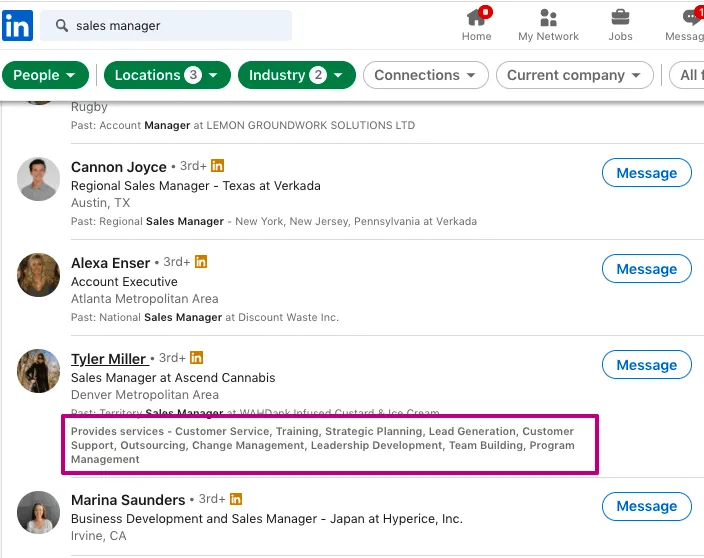Screen dimensions: 704x558
Task: Go to Home via house icon
Action: coord(476,18)
